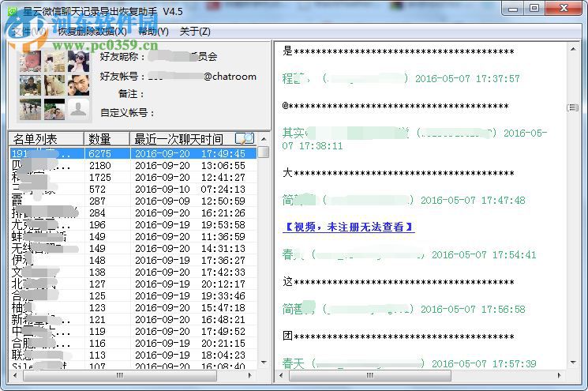Select the row with count 2180

133,165
